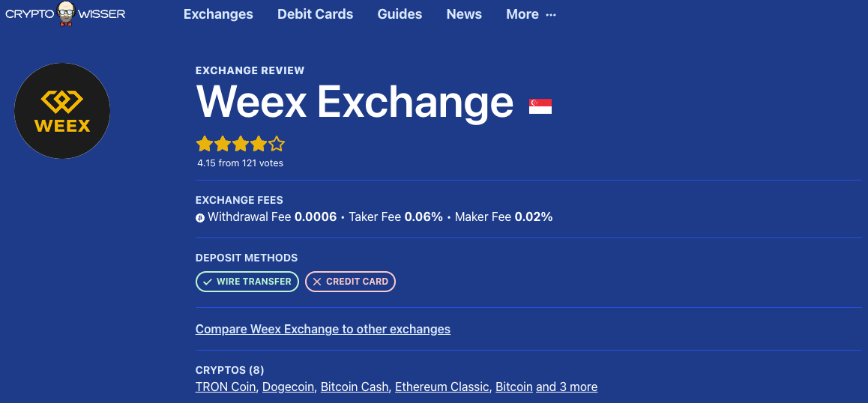This screenshot has height=403, width=868.
Task: Click the CryptoWisser mascot logo
Action: [x=67, y=13]
